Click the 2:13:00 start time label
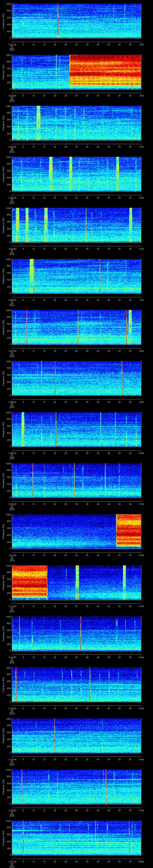Image resolution: width=153 pixels, height=868 pixels. click(x=12, y=657)
